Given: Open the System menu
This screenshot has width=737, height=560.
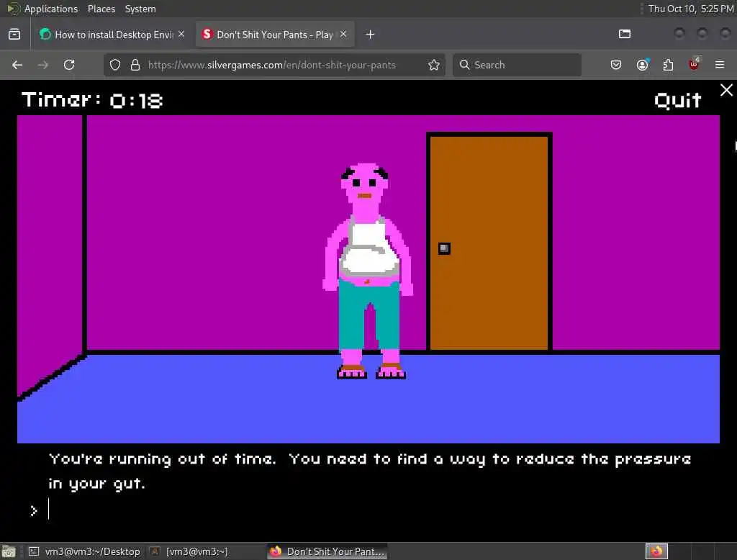Looking at the screenshot, I should pyautogui.click(x=140, y=9).
